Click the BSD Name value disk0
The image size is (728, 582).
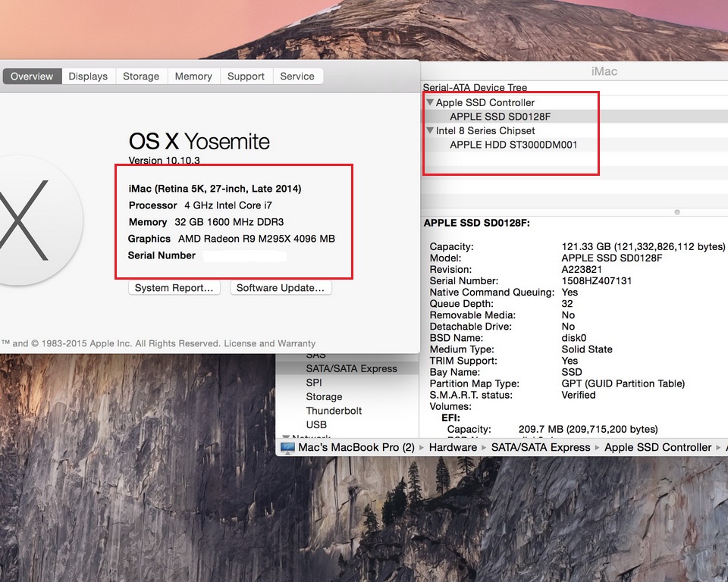[x=574, y=338]
